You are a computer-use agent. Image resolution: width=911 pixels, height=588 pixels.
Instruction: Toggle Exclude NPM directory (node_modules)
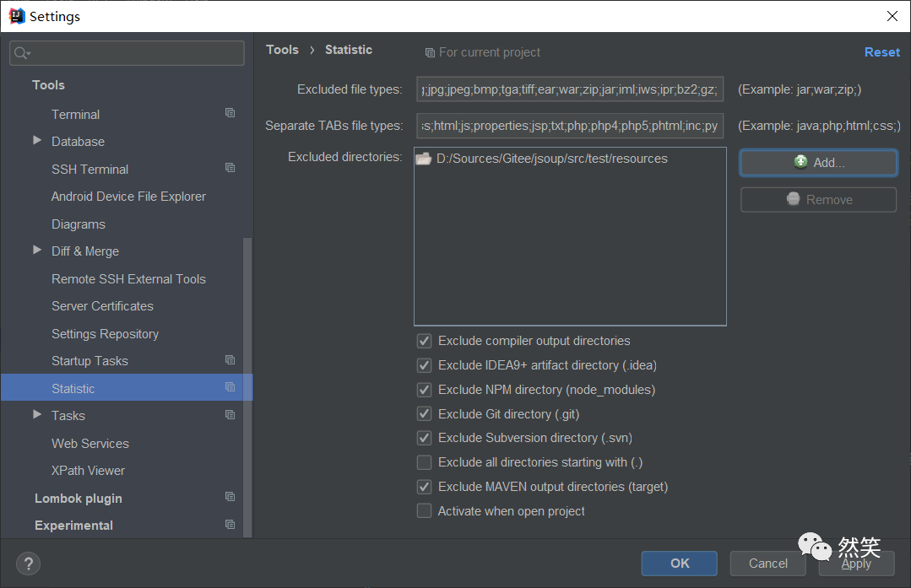tap(424, 390)
